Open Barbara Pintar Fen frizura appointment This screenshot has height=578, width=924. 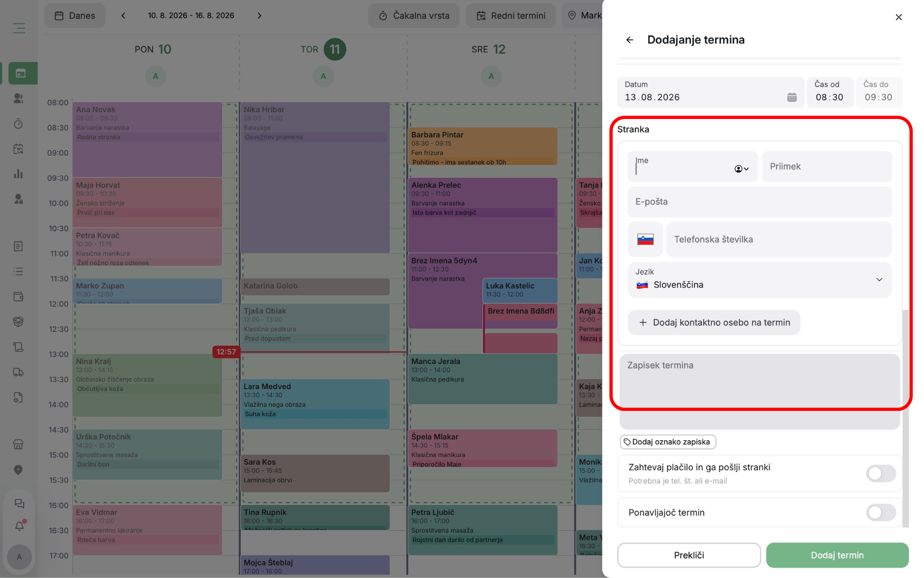point(483,146)
